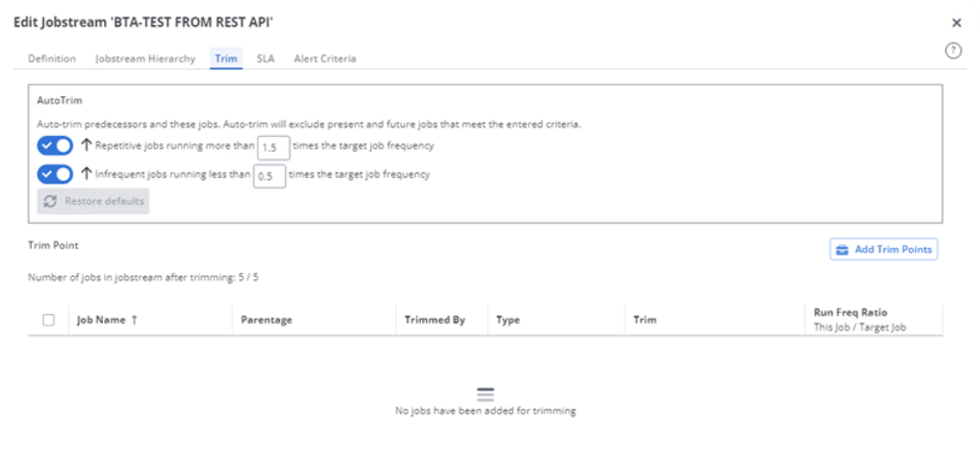
Task: Switch to Jobstream Hierarchy tab
Action: click(145, 58)
